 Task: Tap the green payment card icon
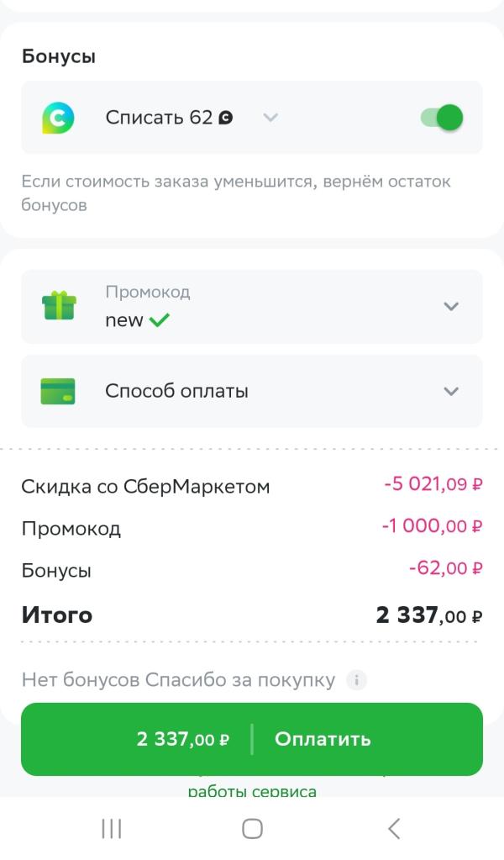(58, 391)
